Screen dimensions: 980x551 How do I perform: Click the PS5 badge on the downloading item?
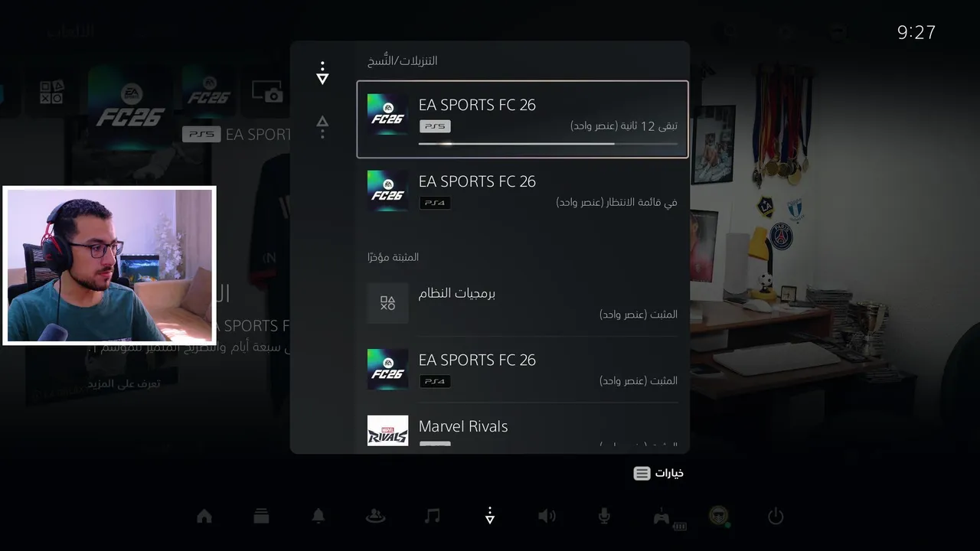435,126
